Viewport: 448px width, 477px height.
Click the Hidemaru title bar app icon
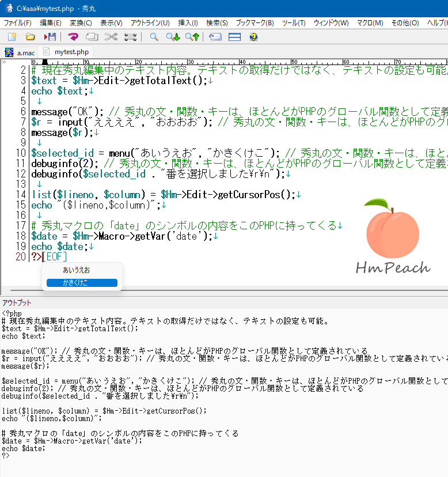click(9, 8)
